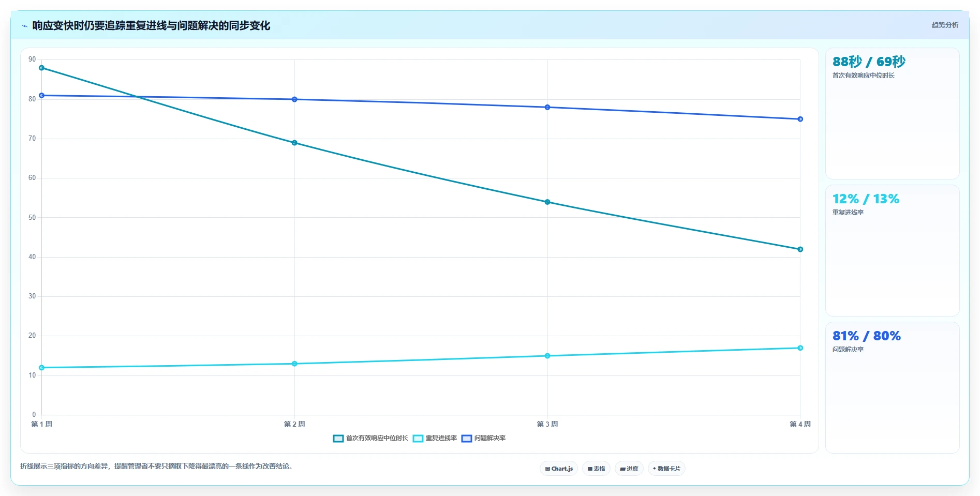Click the 首次有效响应中位时长 legend label
The image size is (980, 496).
pyautogui.click(x=377, y=438)
